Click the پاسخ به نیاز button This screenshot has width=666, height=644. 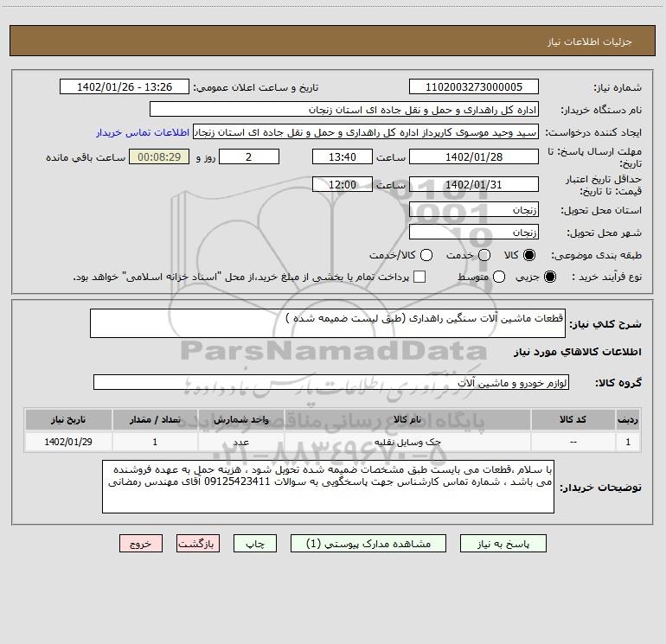click(x=503, y=544)
